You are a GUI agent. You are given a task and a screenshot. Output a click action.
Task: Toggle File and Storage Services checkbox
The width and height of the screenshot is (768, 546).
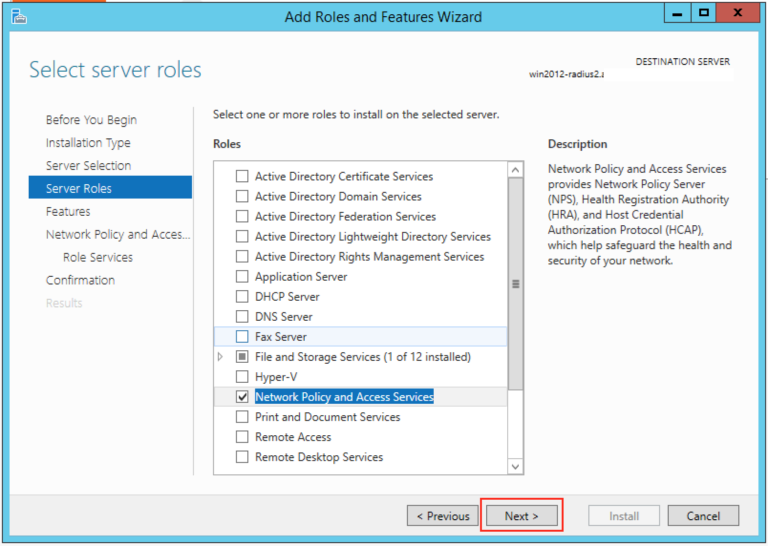(242, 357)
